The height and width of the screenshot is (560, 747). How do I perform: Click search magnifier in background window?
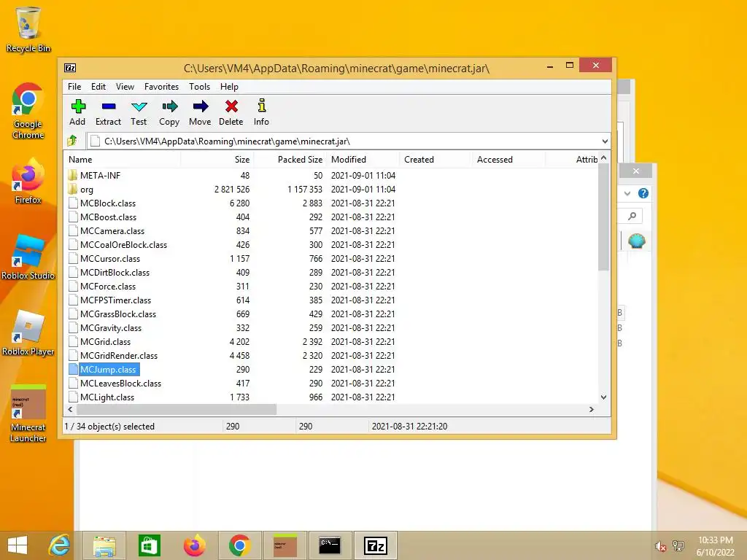632,216
